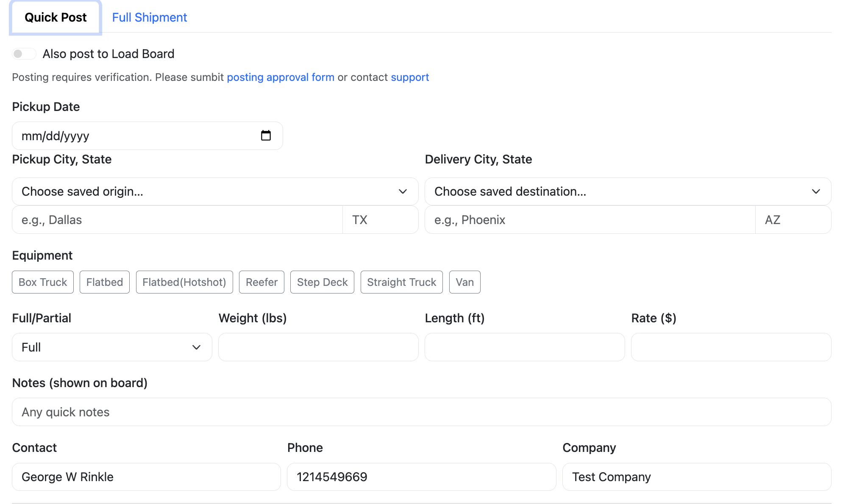Select the Box Truck equipment chip
This screenshot has width=851, height=504.
coord(42,282)
